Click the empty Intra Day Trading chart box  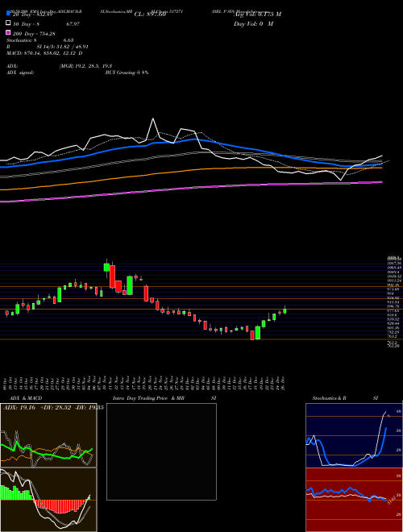(161, 451)
